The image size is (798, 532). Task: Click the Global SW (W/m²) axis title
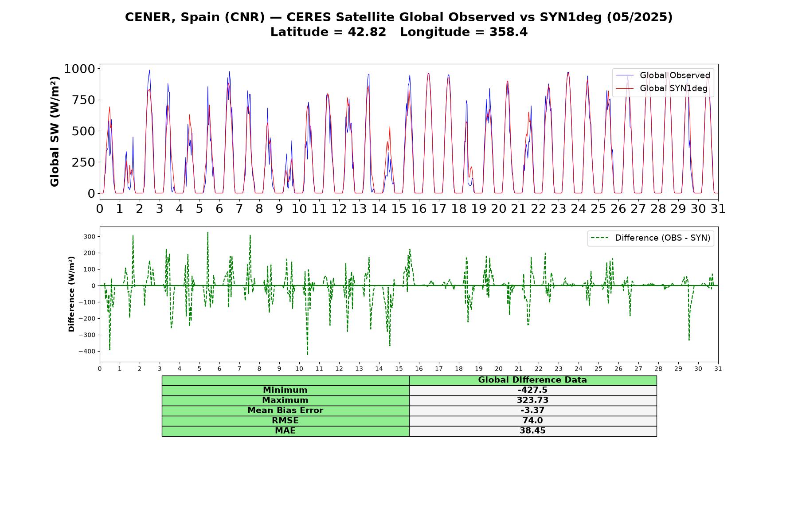[55, 131]
